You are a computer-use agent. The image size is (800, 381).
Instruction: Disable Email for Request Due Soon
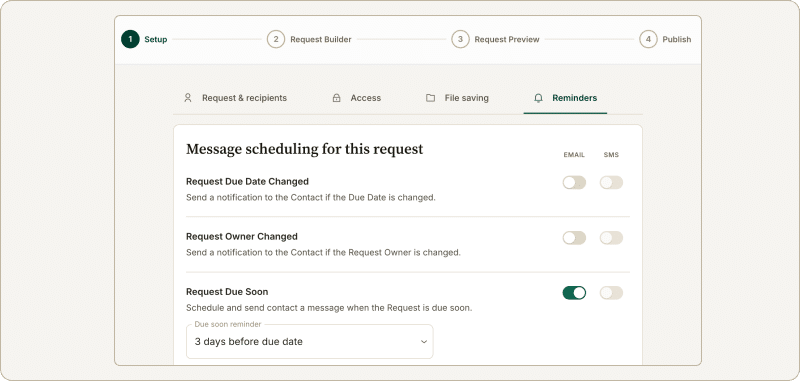pos(574,293)
